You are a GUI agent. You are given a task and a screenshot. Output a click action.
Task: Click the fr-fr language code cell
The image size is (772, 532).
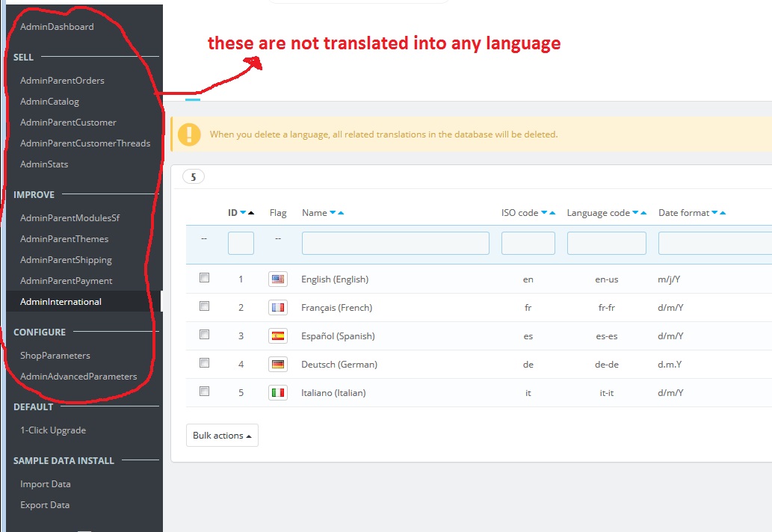point(607,308)
